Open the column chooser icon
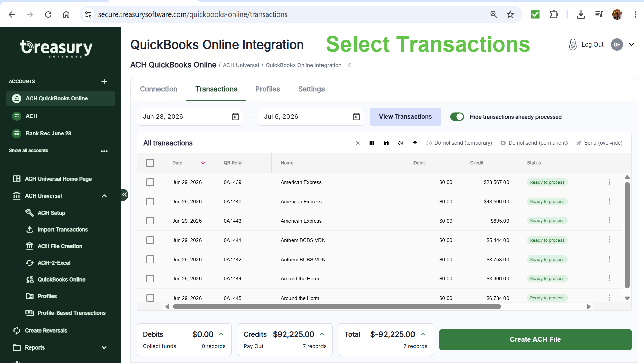This screenshot has width=644, height=363. tap(372, 143)
